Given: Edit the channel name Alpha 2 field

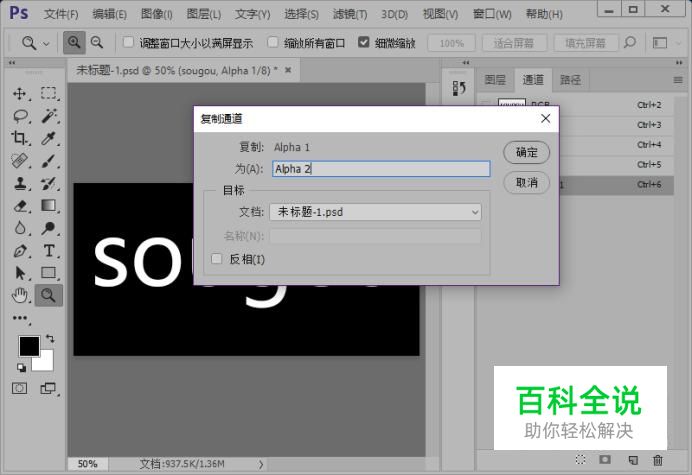Looking at the screenshot, I should point(381,169).
